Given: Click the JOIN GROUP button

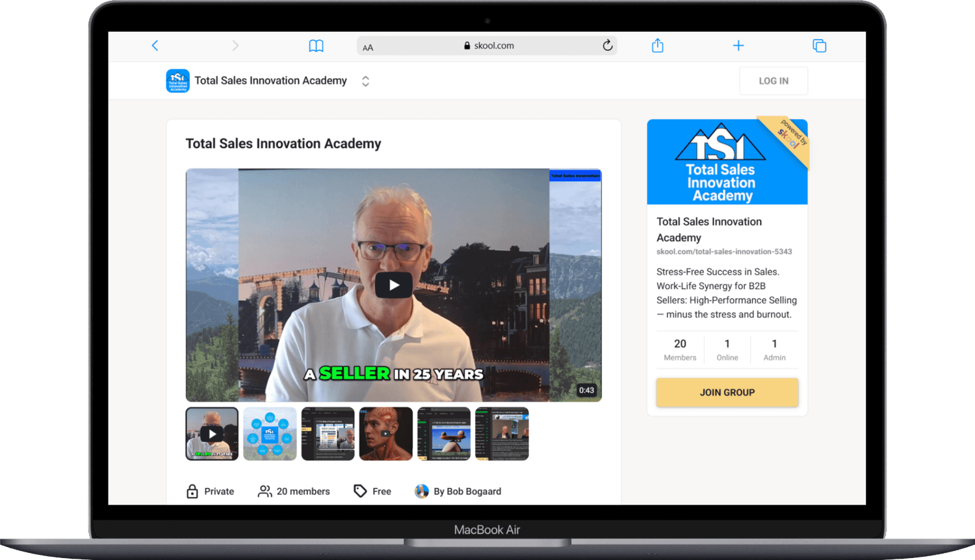Looking at the screenshot, I should click(x=727, y=392).
